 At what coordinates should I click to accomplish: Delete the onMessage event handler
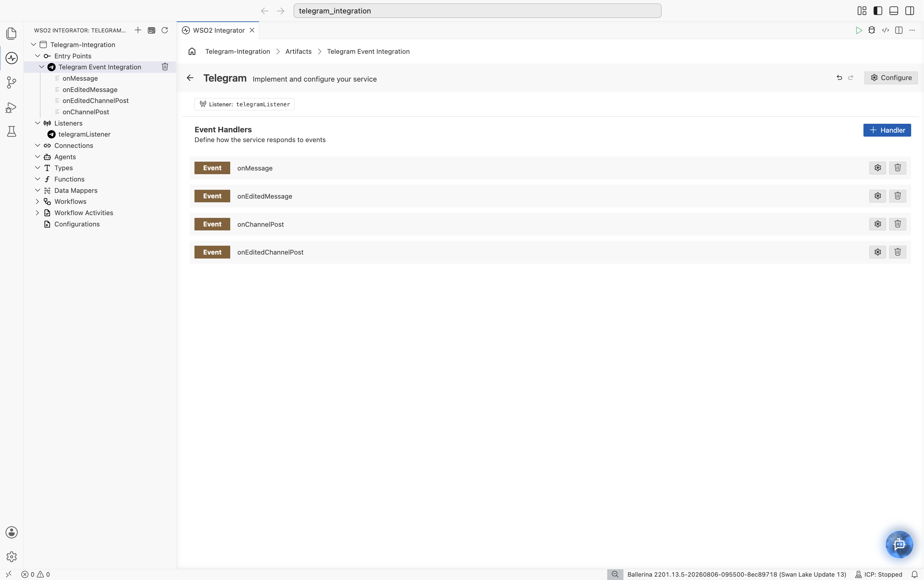897,168
